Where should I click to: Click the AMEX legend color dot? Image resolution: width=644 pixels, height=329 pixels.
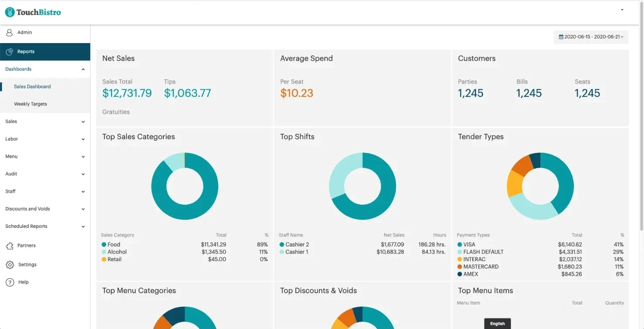tap(460, 275)
